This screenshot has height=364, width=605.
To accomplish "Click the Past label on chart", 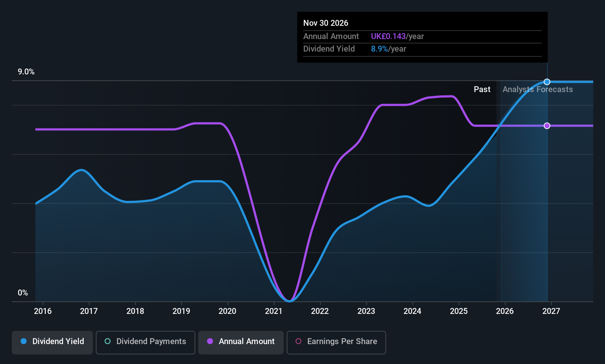I will click(482, 90).
